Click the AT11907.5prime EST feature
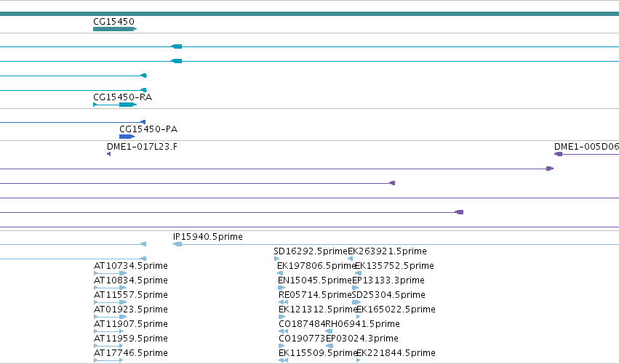 click(x=108, y=331)
